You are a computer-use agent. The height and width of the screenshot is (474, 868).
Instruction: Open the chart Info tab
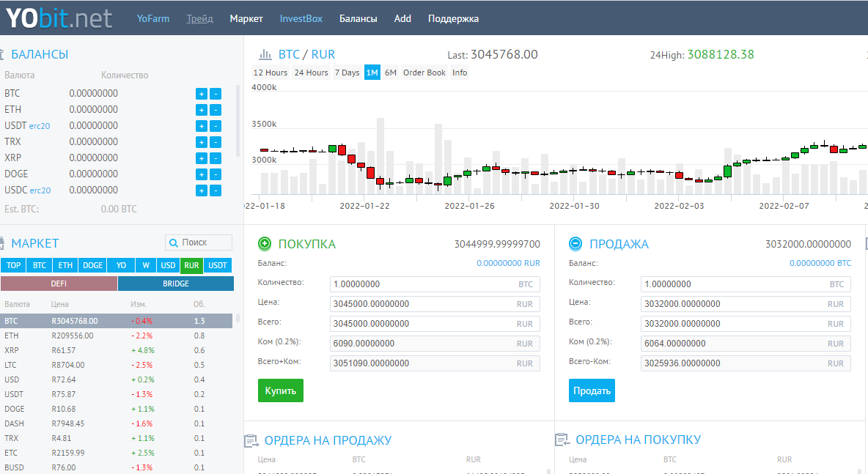460,73
